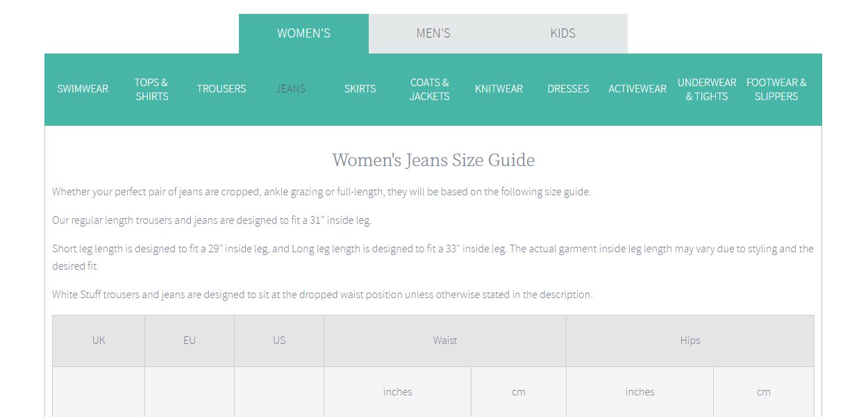Click the EU column header
This screenshot has width=868, height=417.
tap(190, 341)
